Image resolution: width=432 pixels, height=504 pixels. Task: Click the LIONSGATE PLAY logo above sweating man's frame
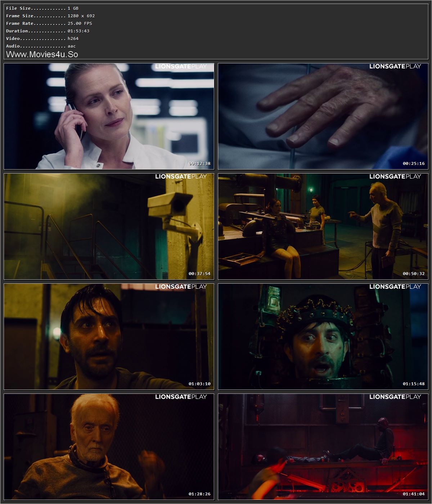181,287
